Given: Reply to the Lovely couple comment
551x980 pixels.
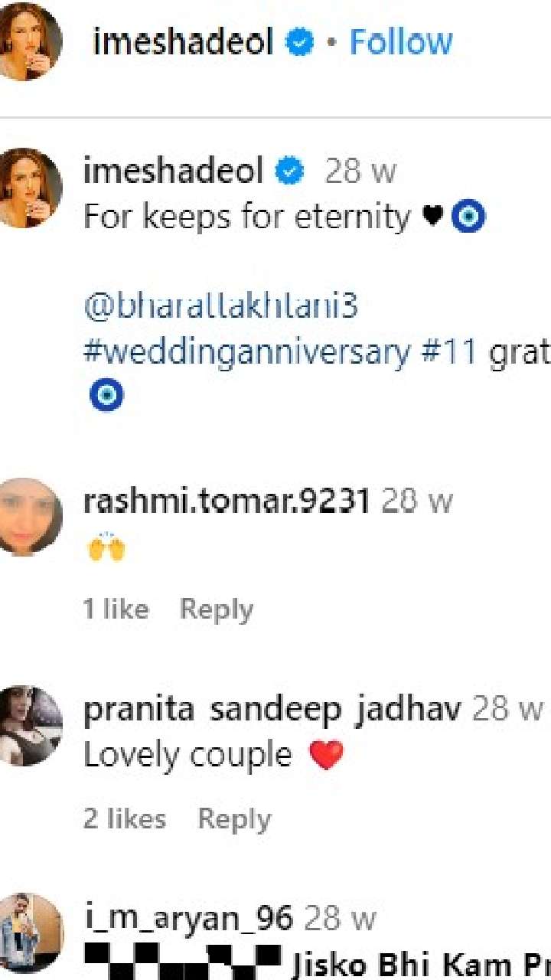Looking at the screenshot, I should pos(234,819).
